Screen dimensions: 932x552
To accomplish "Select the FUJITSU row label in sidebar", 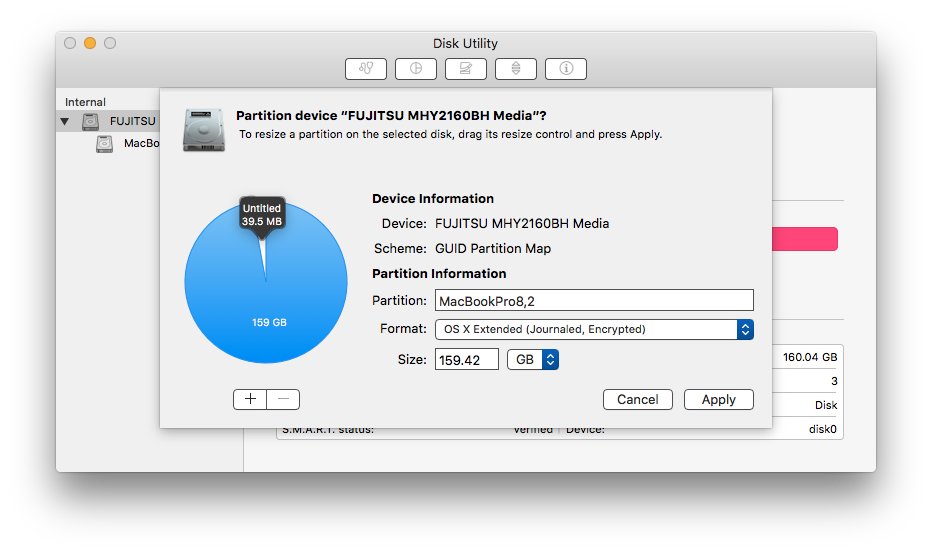I will tap(133, 121).
